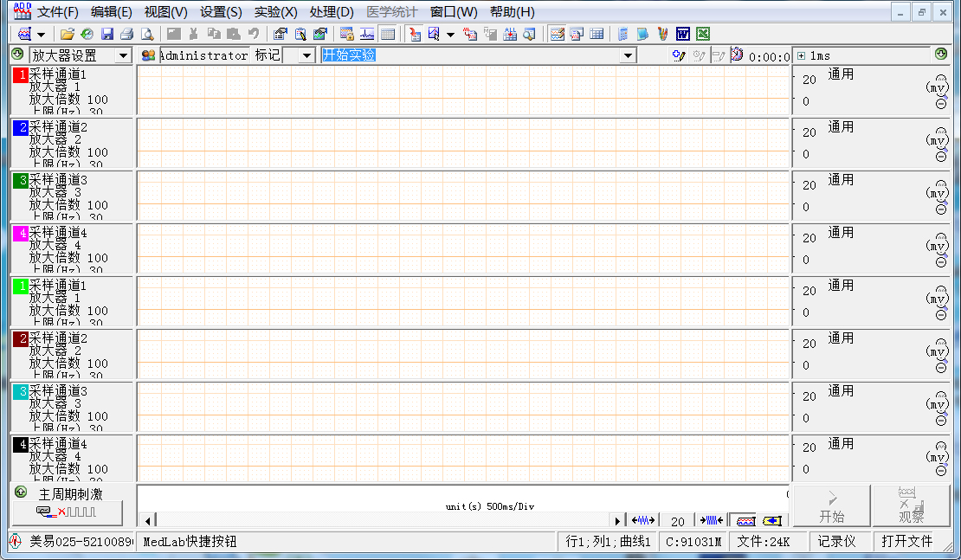
Task: Open the 实验(X) menu
Action: click(x=275, y=12)
